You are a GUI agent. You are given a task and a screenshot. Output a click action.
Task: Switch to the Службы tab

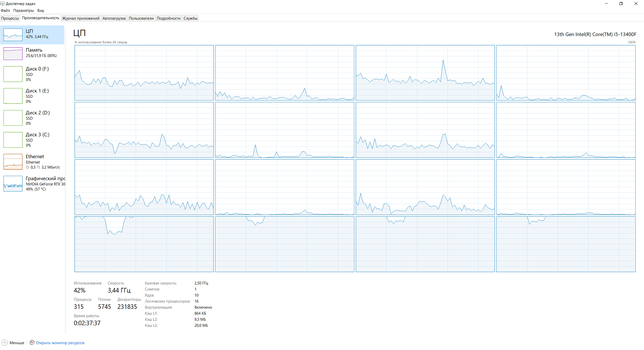pyautogui.click(x=190, y=18)
